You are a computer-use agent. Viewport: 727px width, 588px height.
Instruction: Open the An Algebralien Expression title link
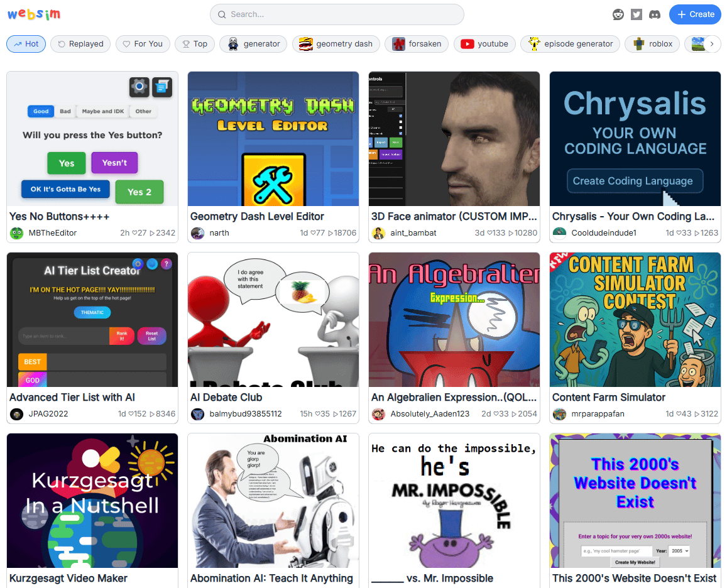pyautogui.click(x=454, y=398)
